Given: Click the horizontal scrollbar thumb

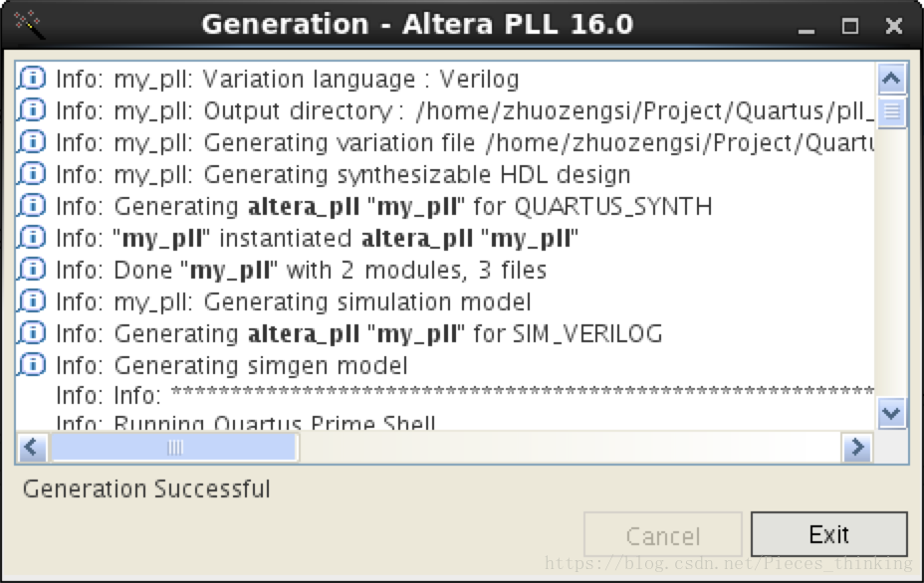Looking at the screenshot, I should [174, 448].
